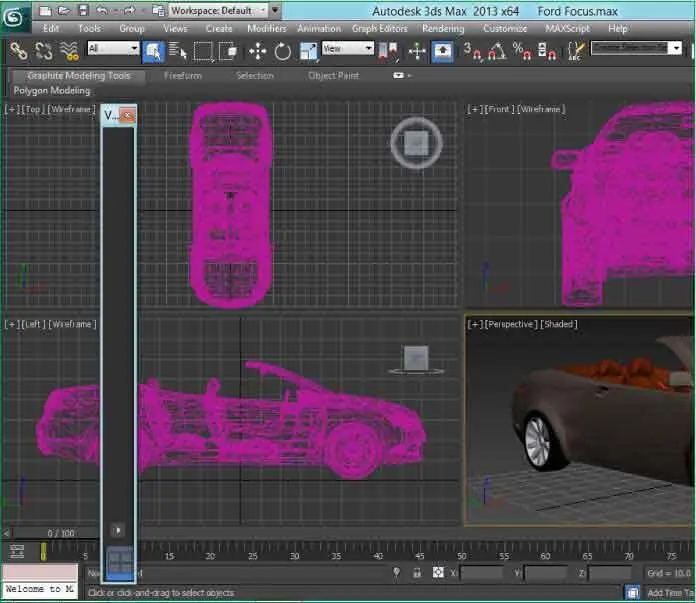Viewport: 696px width, 603px height.
Task: Open the Group menu
Action: [132, 28]
